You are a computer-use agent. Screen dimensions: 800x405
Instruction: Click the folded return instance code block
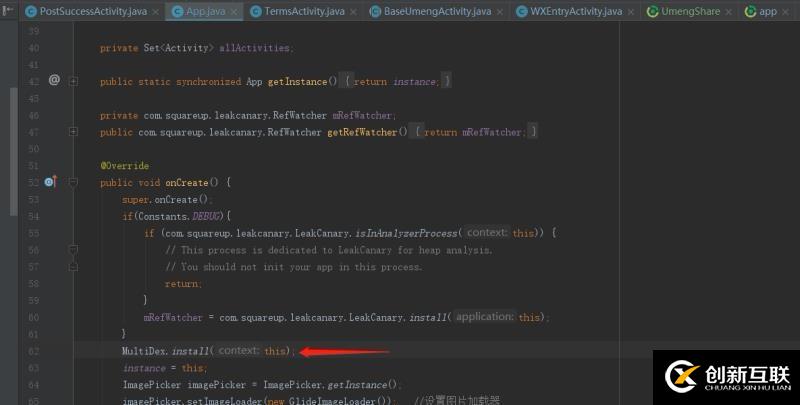398,81
